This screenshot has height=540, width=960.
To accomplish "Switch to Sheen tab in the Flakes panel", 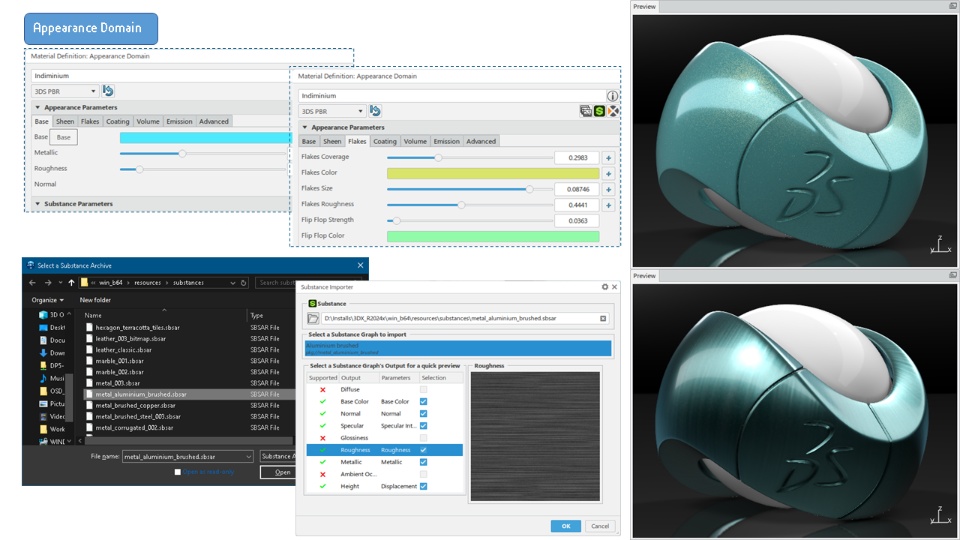I will pos(332,141).
